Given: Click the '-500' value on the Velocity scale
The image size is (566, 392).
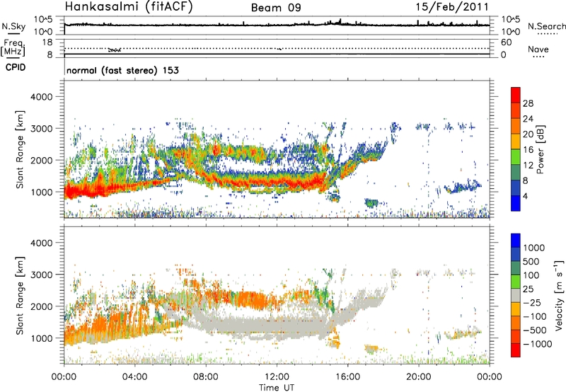Looking at the screenshot, I should pyautogui.click(x=535, y=330).
